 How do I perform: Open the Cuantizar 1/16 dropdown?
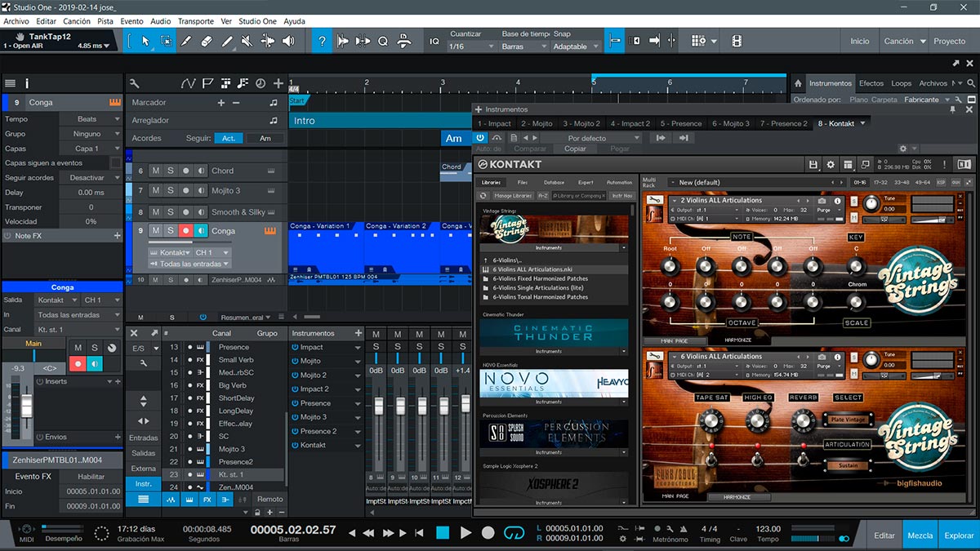(471, 47)
